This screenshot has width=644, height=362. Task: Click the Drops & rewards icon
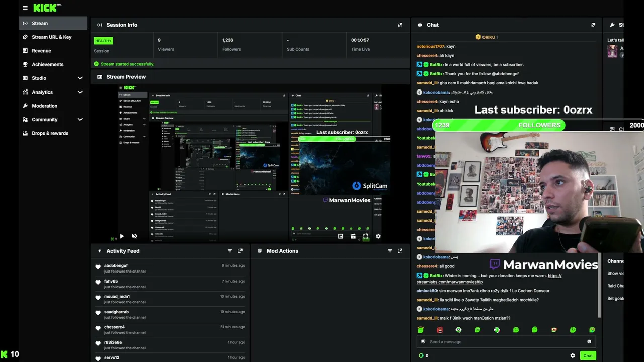pos(26,133)
